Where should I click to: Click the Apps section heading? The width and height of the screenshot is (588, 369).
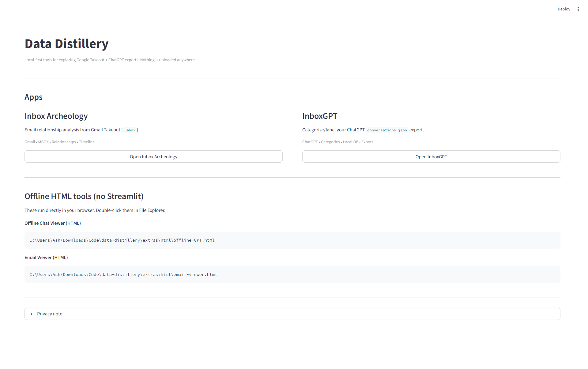33,97
